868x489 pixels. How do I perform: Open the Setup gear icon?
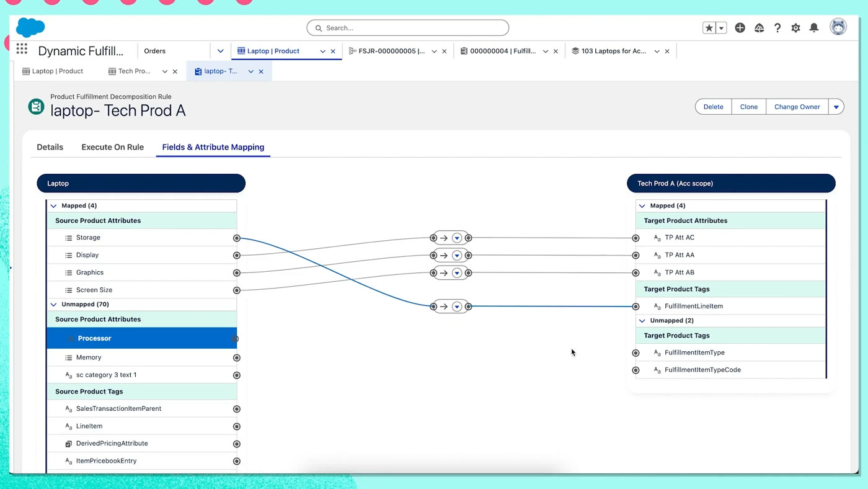click(x=795, y=28)
